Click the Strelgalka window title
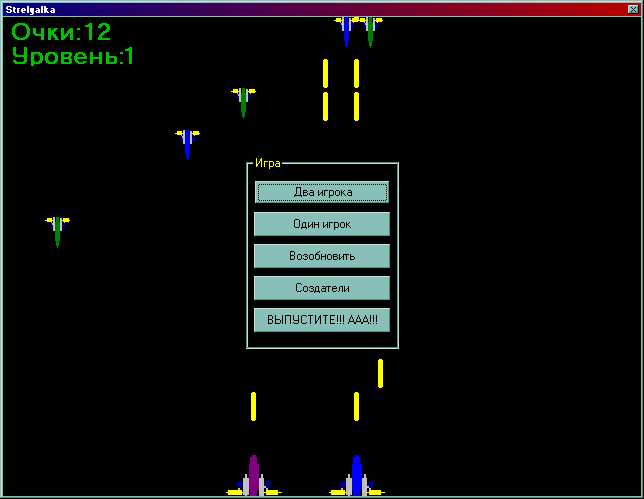Image resolution: width=644 pixels, height=499 pixels. (x=30, y=9)
